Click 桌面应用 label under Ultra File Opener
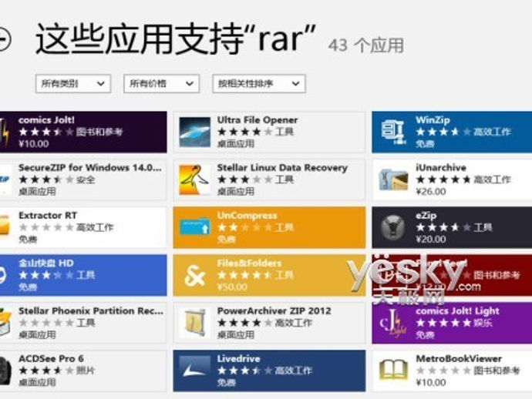The width and height of the screenshot is (532, 399). [x=236, y=144]
